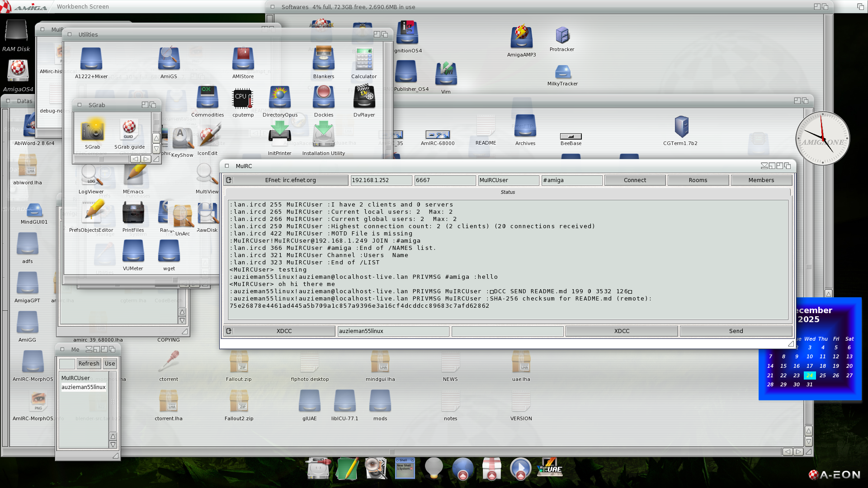Launch the Calculator utility
The height and width of the screenshot is (488, 868).
364,59
